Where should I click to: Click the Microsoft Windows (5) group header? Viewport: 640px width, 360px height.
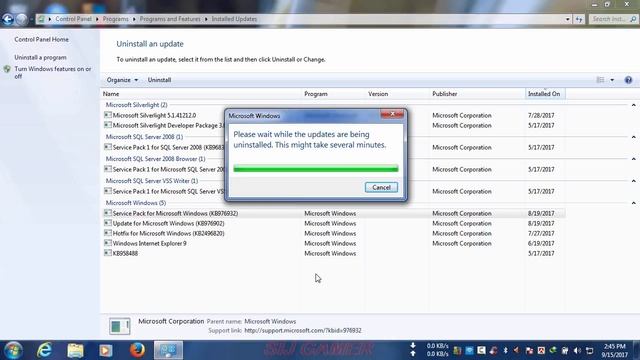(x=136, y=203)
